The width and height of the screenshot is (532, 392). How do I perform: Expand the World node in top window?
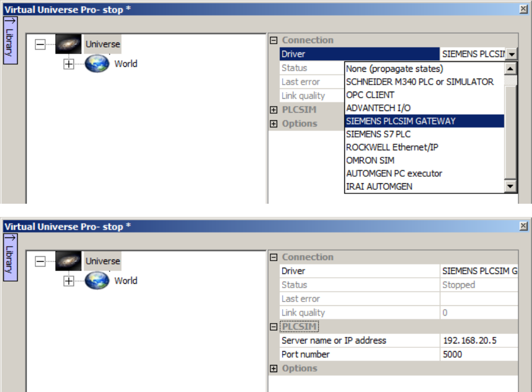pyautogui.click(x=68, y=64)
